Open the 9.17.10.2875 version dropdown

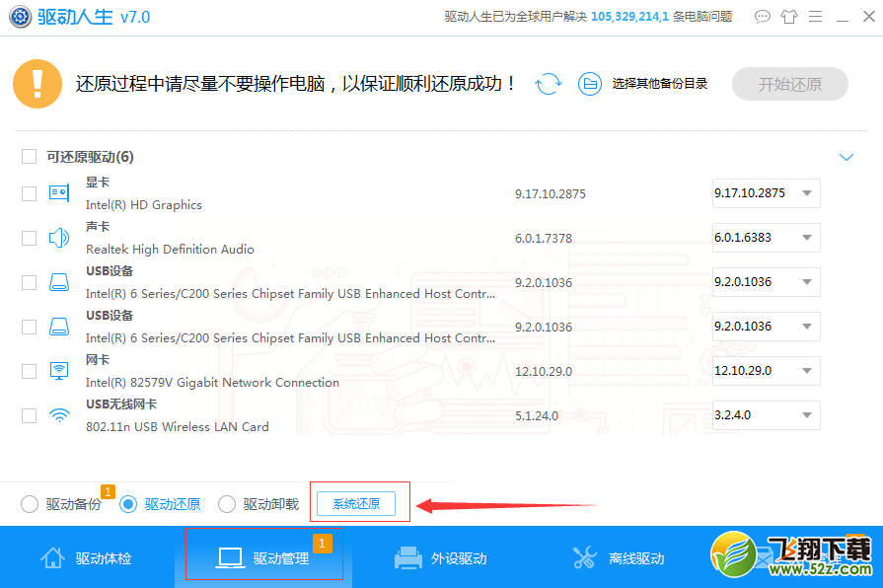(766, 193)
